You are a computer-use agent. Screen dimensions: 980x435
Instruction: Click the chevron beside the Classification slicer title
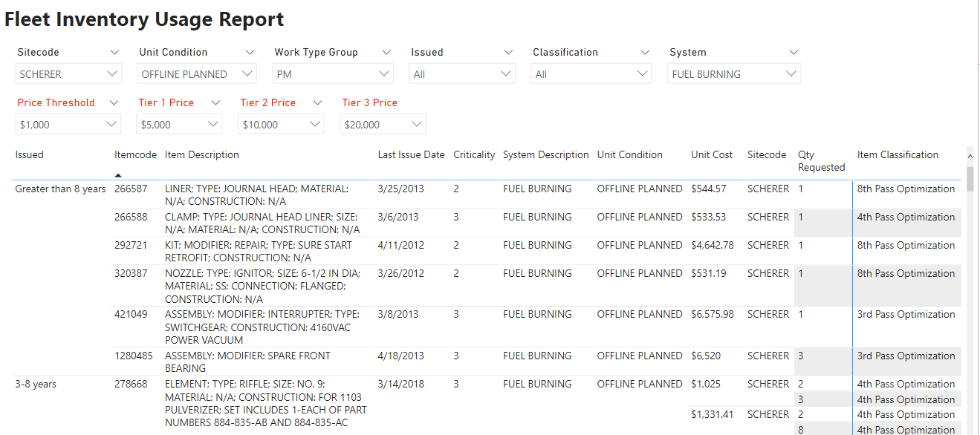[645, 52]
